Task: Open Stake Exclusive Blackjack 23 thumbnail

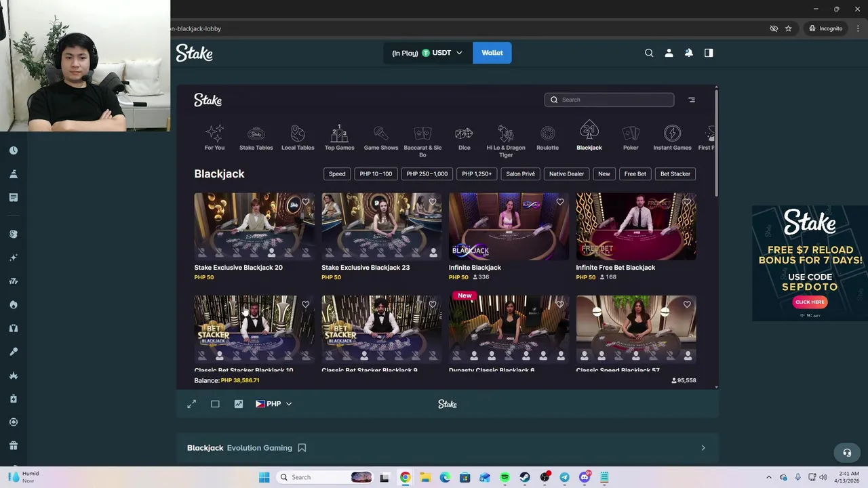Action: click(381, 226)
